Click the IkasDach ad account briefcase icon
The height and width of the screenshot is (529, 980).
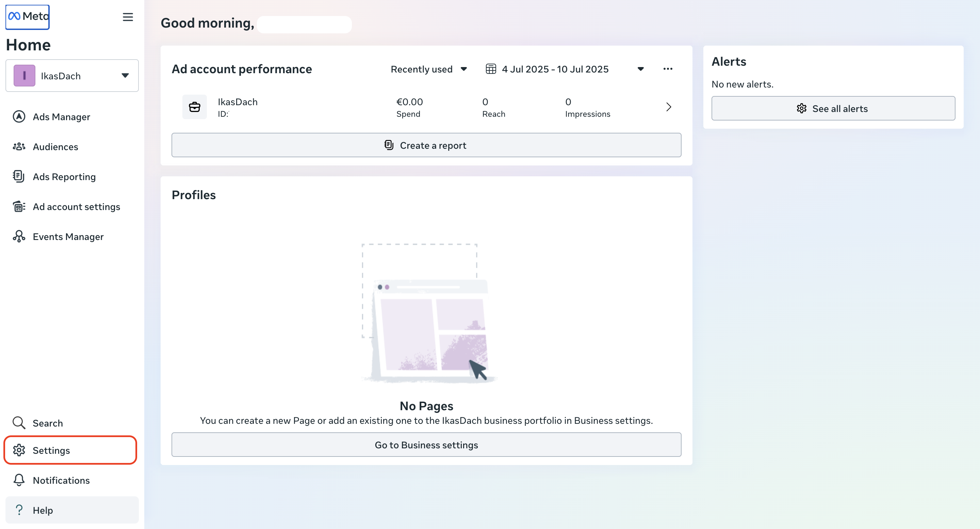(195, 107)
